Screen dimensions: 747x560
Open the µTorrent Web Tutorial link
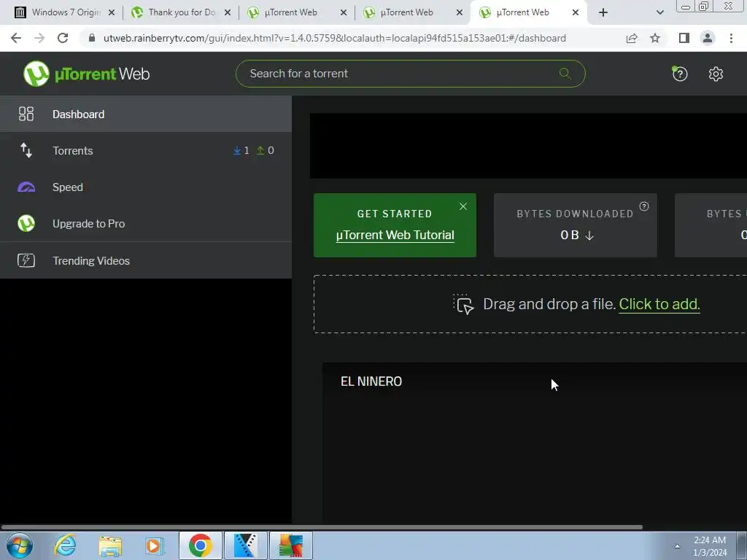click(x=395, y=236)
